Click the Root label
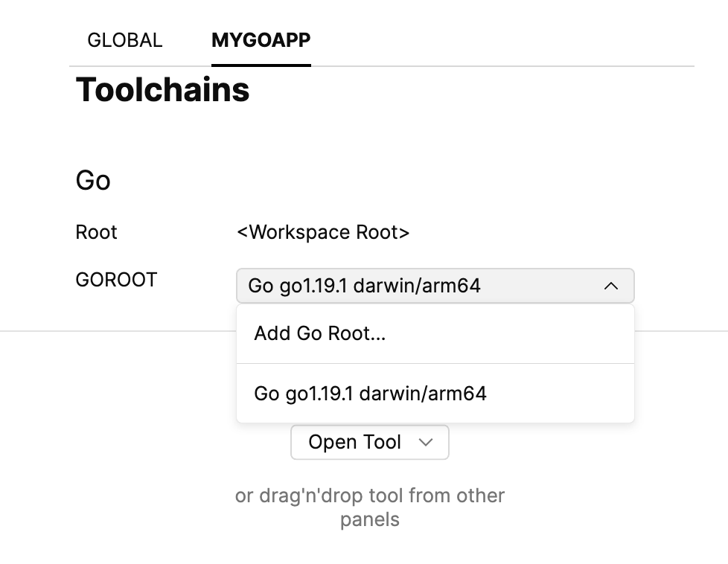728x564 pixels. pyautogui.click(x=96, y=231)
